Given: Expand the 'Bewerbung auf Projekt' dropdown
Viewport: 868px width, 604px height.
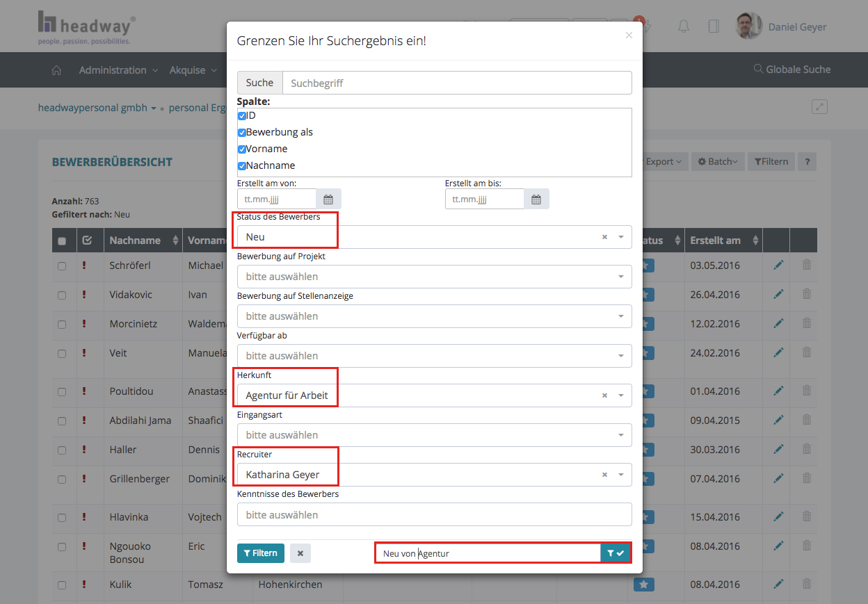Looking at the screenshot, I should pyautogui.click(x=434, y=277).
